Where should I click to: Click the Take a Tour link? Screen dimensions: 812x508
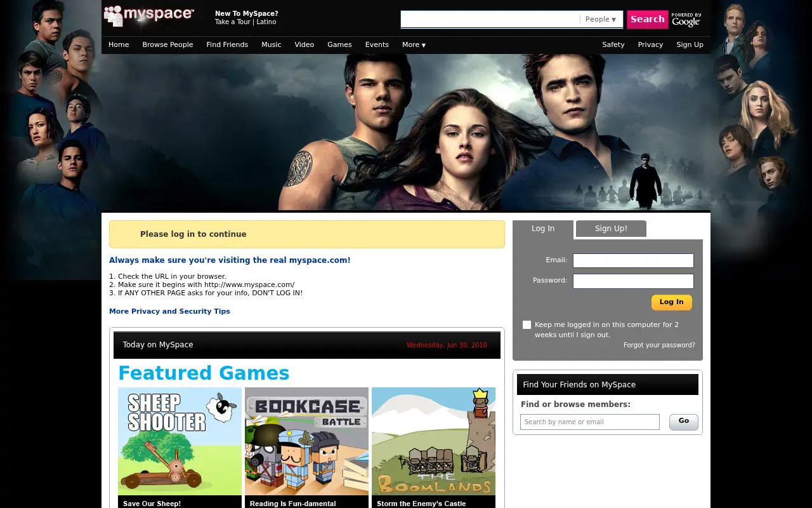[232, 22]
